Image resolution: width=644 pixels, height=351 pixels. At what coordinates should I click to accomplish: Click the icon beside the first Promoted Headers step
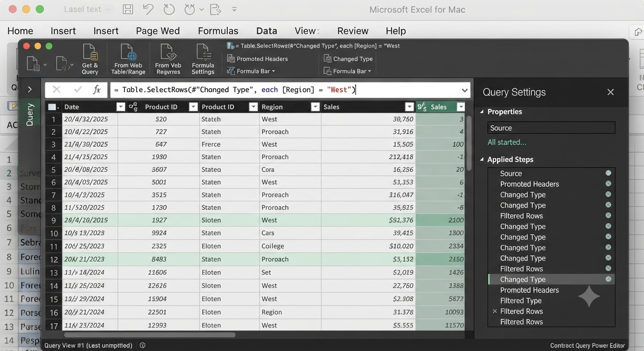tap(608, 184)
